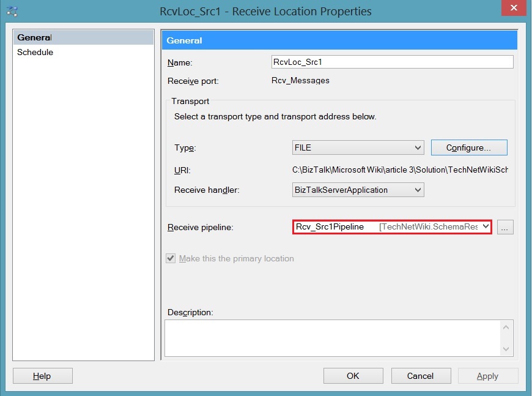Click the Help button
Viewport: 532px width, 396px height.
tap(42, 376)
